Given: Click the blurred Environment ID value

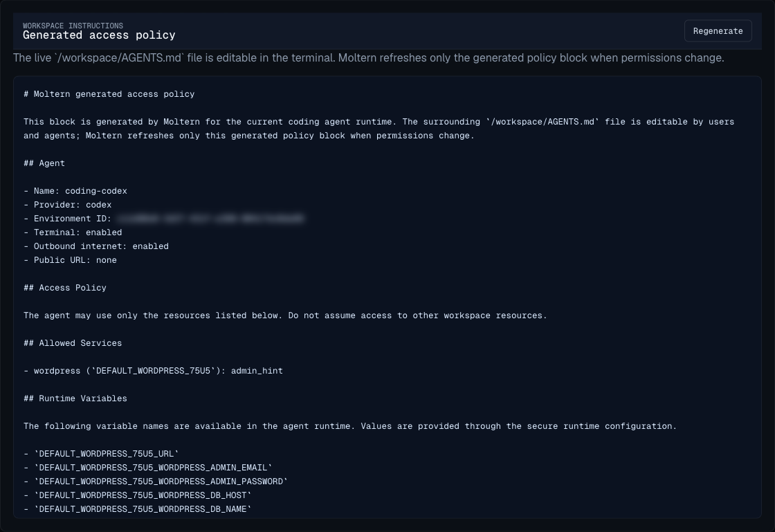Looking at the screenshot, I should tap(210, 219).
